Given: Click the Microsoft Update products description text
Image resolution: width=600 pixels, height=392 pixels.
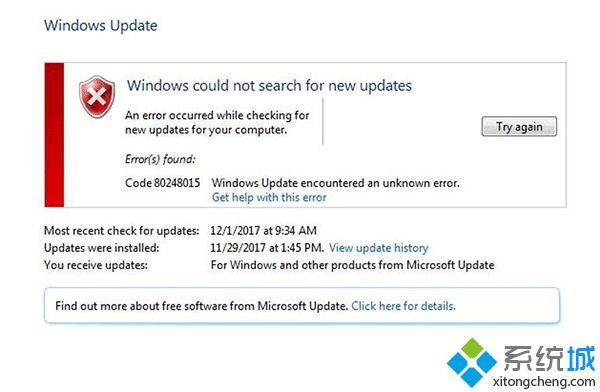Looking at the screenshot, I should (352, 265).
